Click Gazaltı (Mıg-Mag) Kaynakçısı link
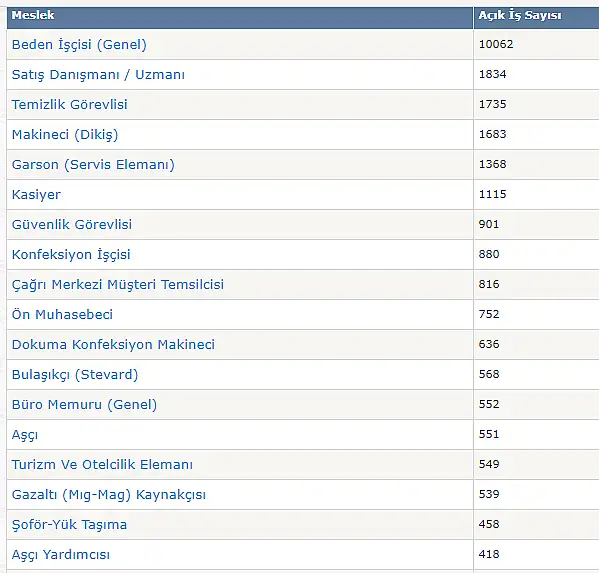 109,495
